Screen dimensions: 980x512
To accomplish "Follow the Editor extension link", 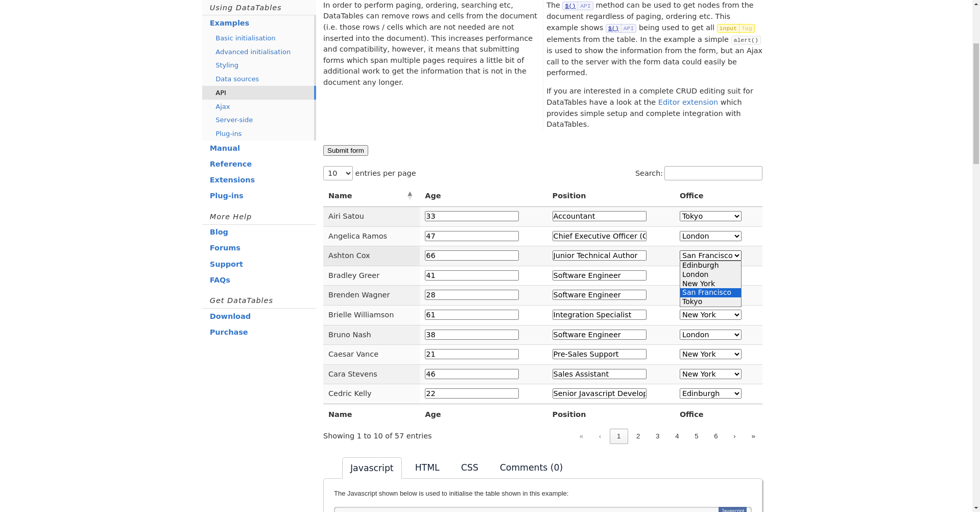I will pos(687,102).
